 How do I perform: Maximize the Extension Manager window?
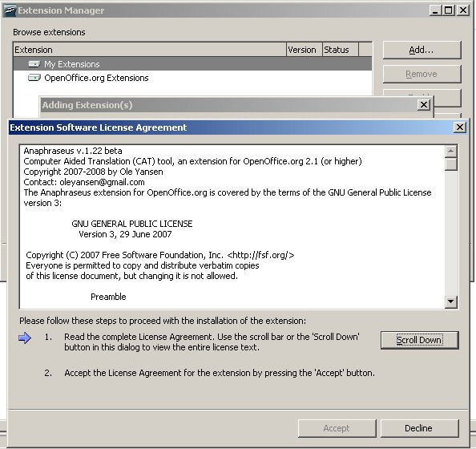(449, 10)
